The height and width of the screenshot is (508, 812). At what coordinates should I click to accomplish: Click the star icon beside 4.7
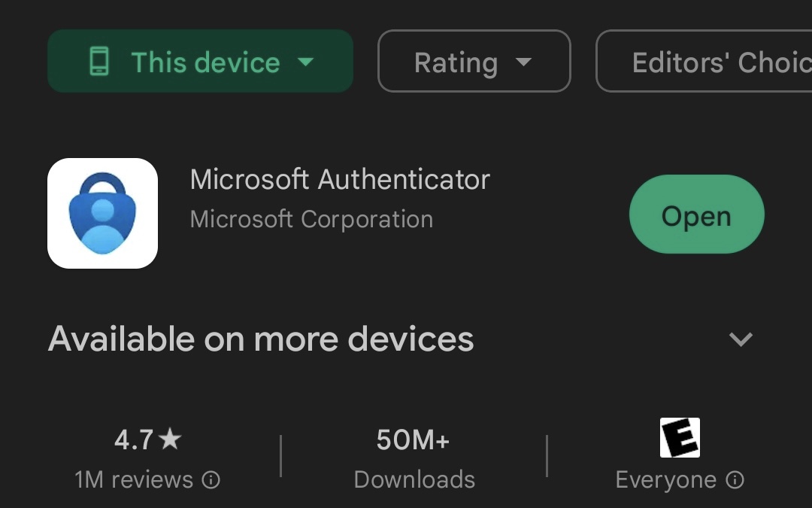click(x=171, y=439)
